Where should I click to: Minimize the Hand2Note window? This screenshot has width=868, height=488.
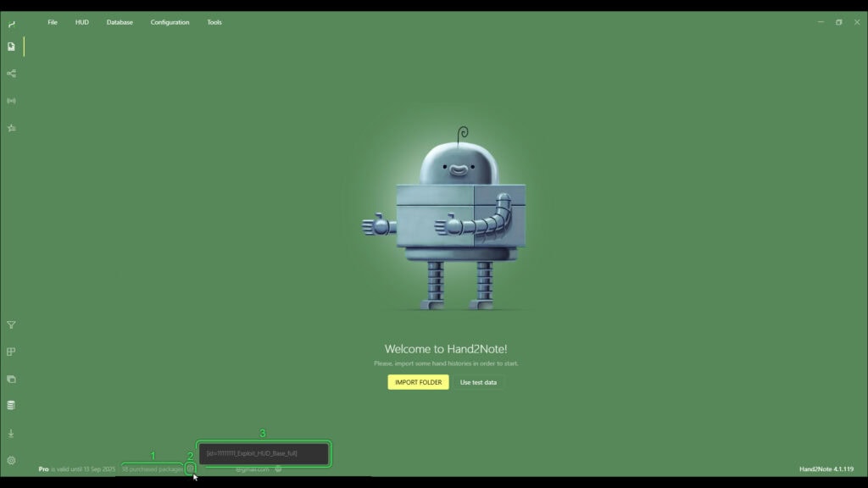click(821, 22)
